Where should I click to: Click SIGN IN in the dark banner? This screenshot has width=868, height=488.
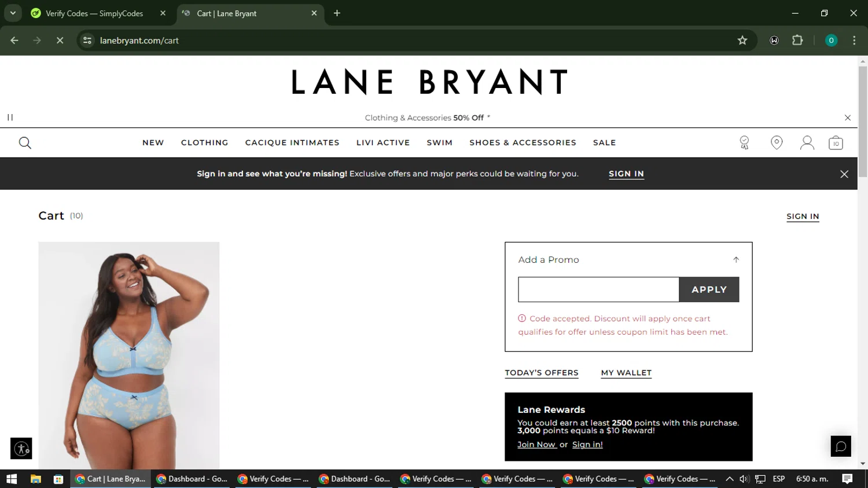point(626,174)
